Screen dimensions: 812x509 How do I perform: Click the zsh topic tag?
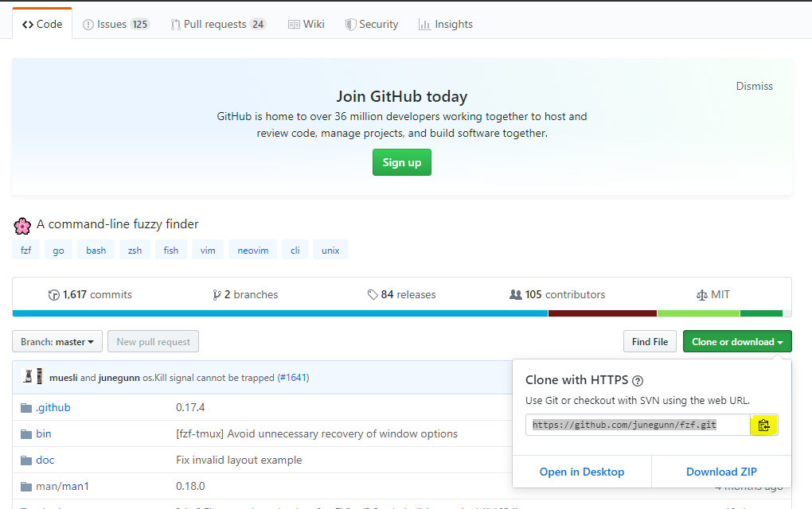tap(135, 250)
